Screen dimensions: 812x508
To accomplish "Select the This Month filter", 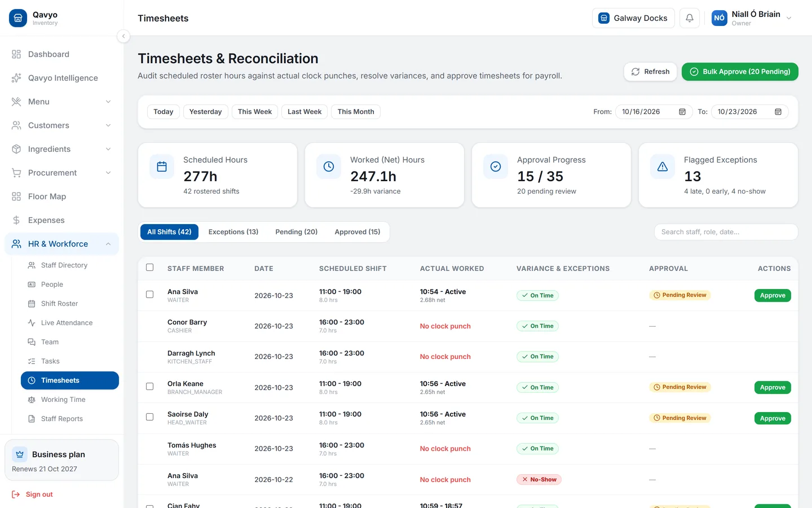I will pos(356,112).
